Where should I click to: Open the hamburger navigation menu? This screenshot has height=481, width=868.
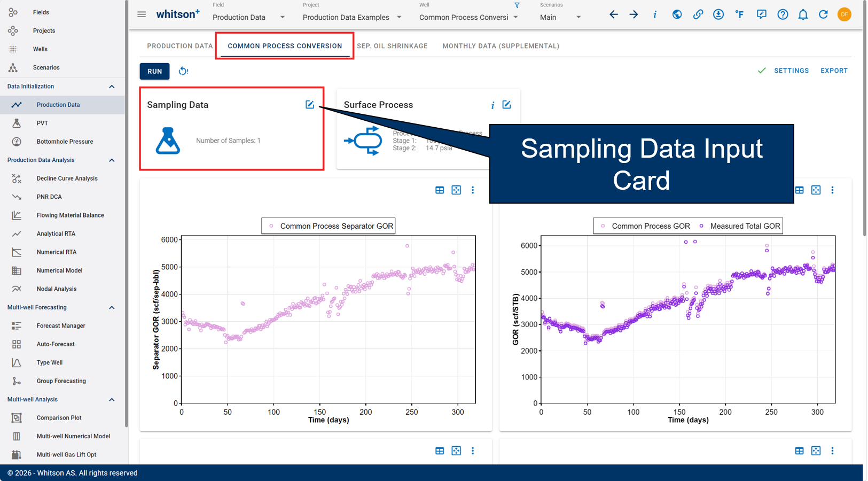[x=142, y=14]
